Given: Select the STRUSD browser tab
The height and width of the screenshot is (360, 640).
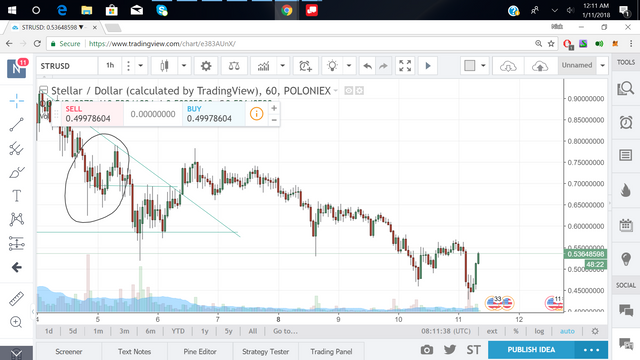Looking at the screenshot, I should tap(52, 27).
